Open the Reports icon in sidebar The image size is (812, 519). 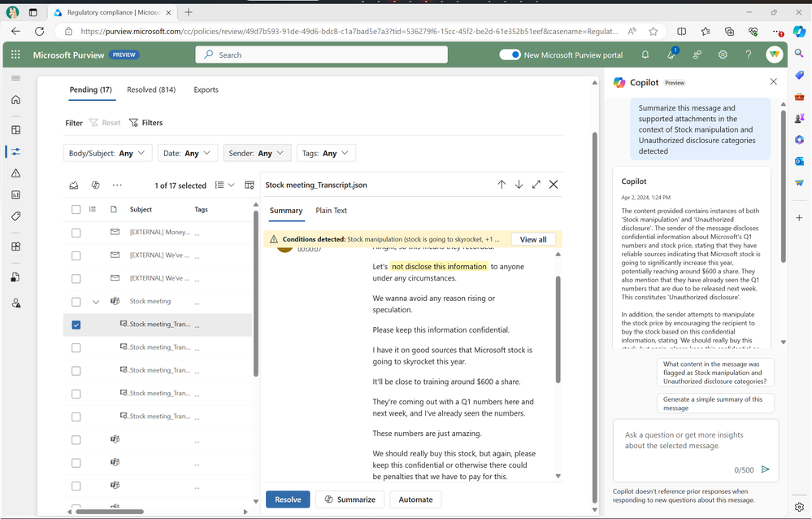pos(16,195)
